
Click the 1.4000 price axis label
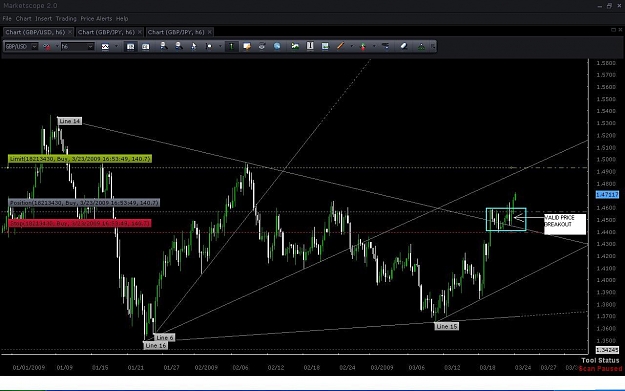pyautogui.click(x=606, y=280)
